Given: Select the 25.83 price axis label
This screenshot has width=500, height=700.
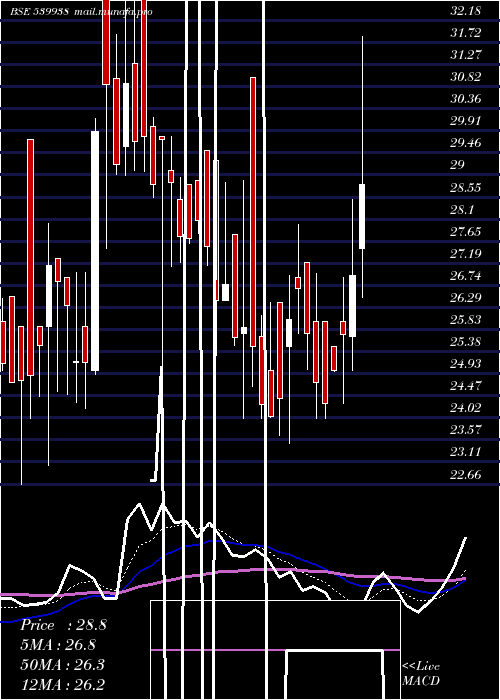Looking at the screenshot, I should 466,319.
